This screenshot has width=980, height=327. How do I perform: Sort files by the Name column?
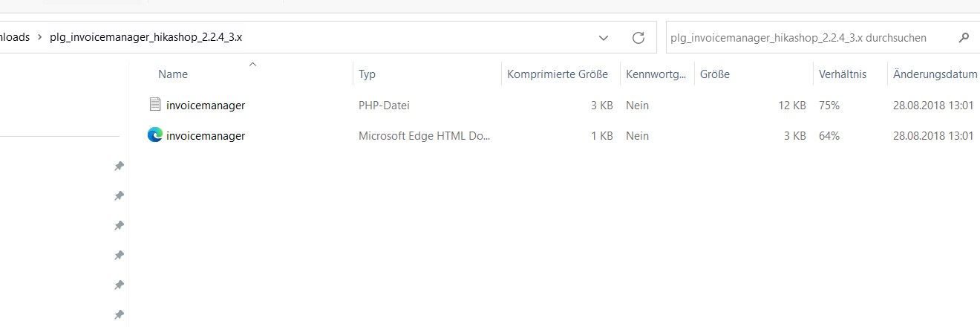coord(173,74)
